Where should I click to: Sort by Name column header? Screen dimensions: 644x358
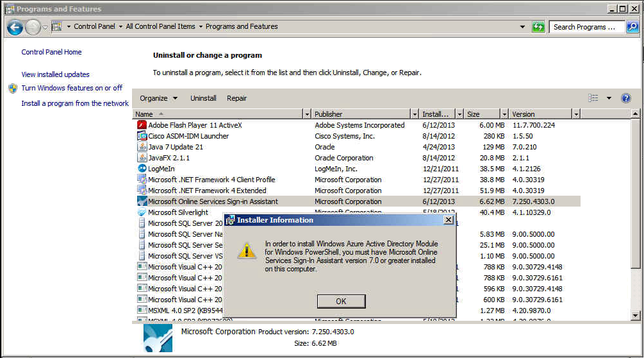(x=218, y=114)
